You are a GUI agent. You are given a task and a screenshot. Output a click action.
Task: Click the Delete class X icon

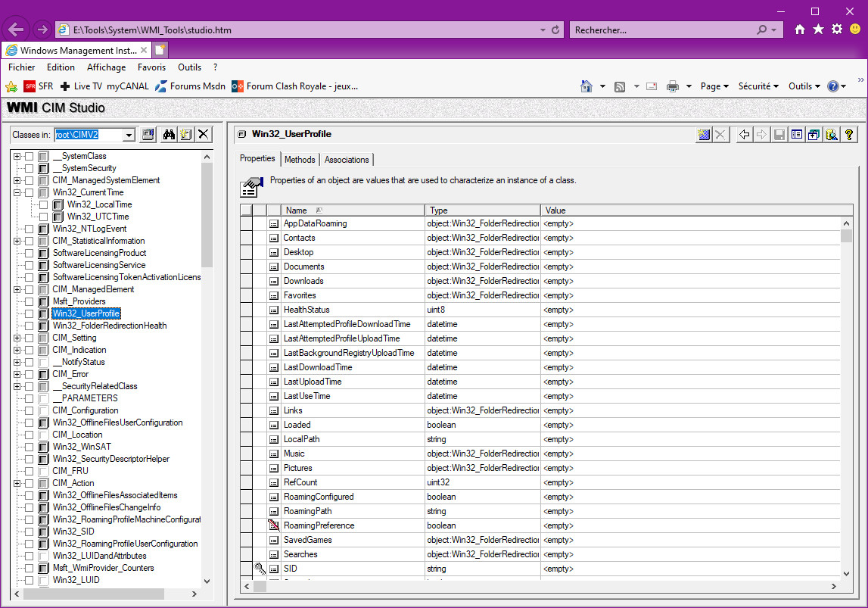(x=203, y=135)
